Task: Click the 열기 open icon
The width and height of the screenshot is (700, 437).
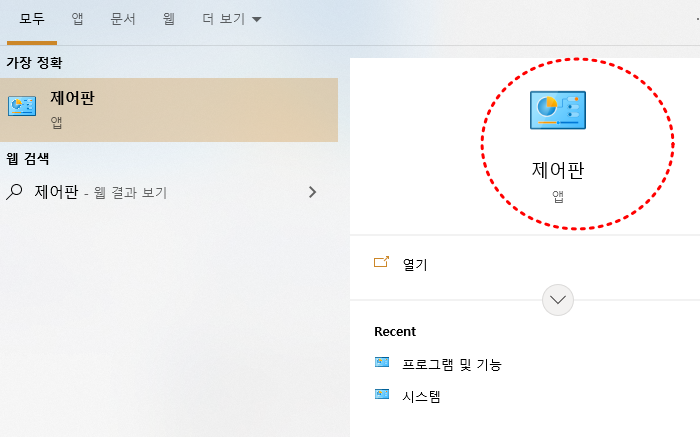Action: (x=381, y=262)
